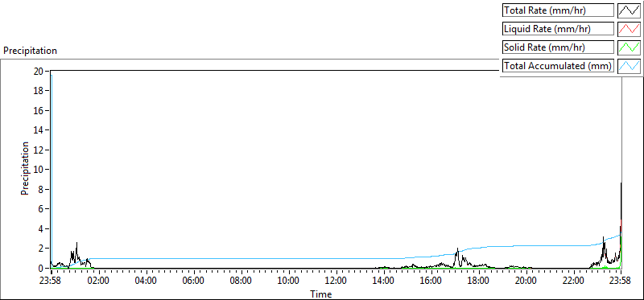This screenshot has height=300, width=644.
Task: Select the Total Accumulated (mm) legend label
Action: coord(558,65)
